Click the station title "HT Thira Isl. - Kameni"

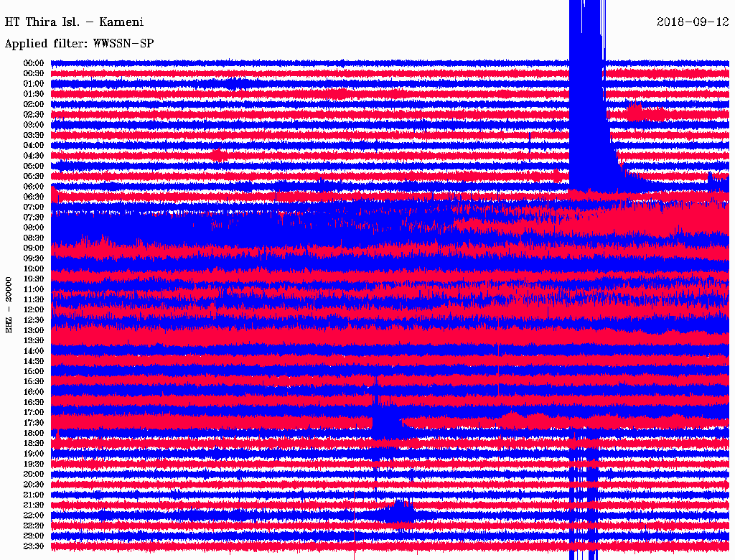(74, 22)
